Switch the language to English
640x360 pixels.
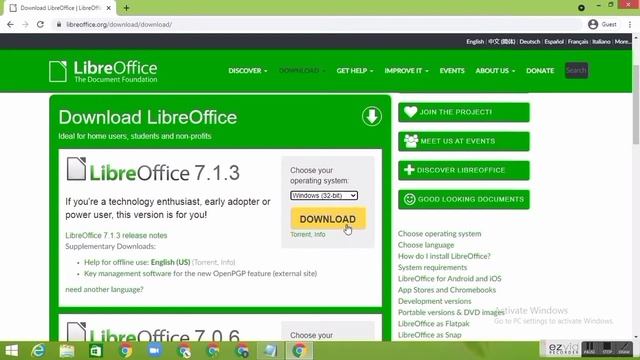[x=475, y=42]
